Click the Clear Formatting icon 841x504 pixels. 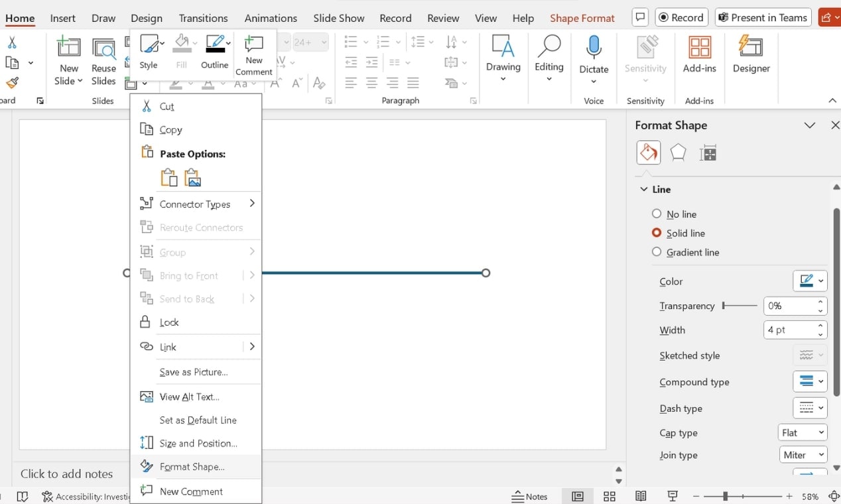319,83
